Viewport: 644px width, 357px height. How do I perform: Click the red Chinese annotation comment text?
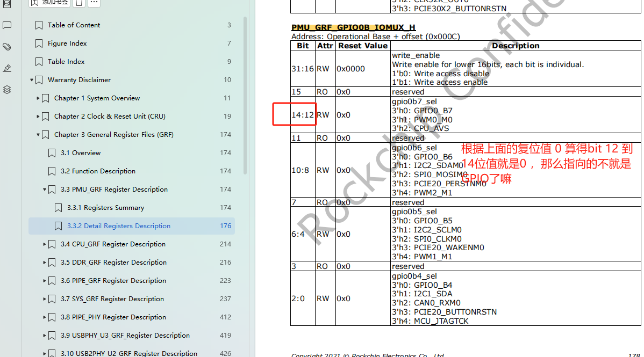(x=547, y=163)
